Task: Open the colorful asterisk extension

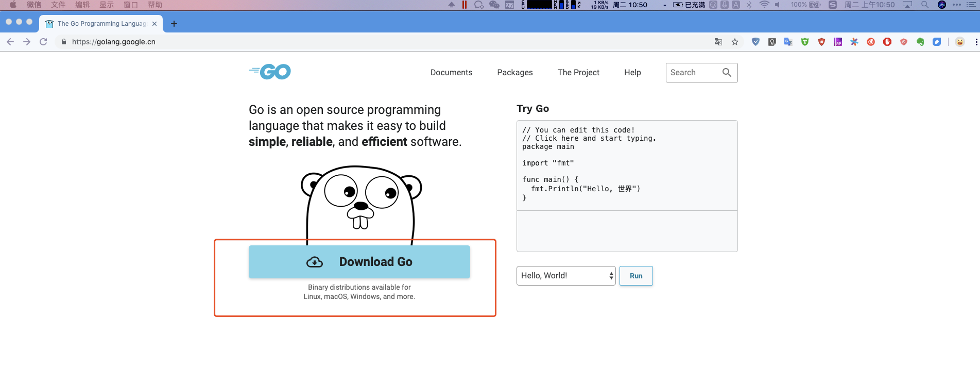Action: 854,42
